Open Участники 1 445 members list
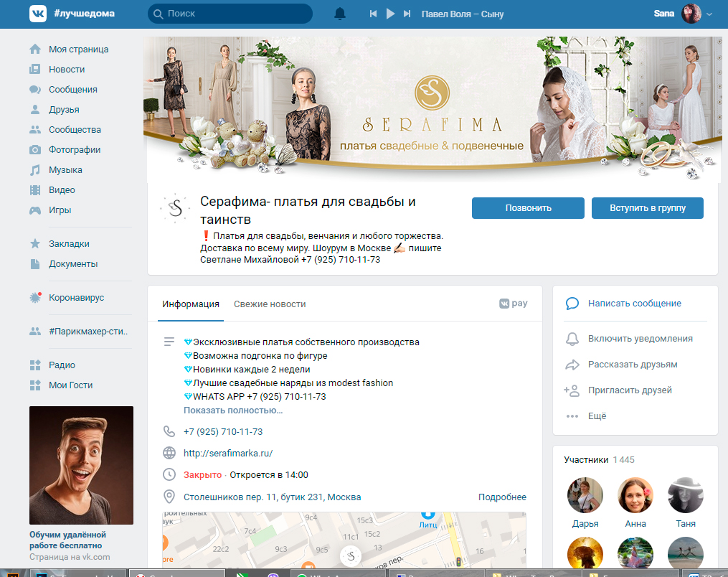 tap(599, 459)
